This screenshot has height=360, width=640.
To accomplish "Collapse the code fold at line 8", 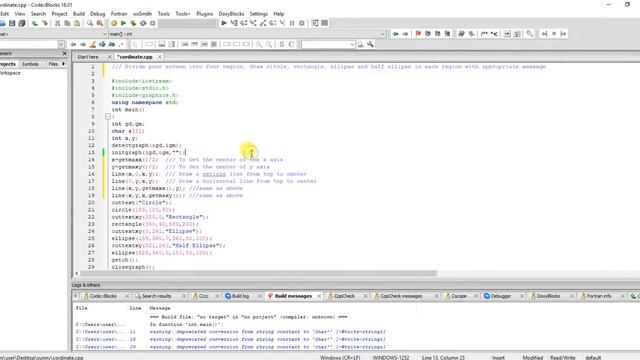I will pyautogui.click(x=108, y=117).
